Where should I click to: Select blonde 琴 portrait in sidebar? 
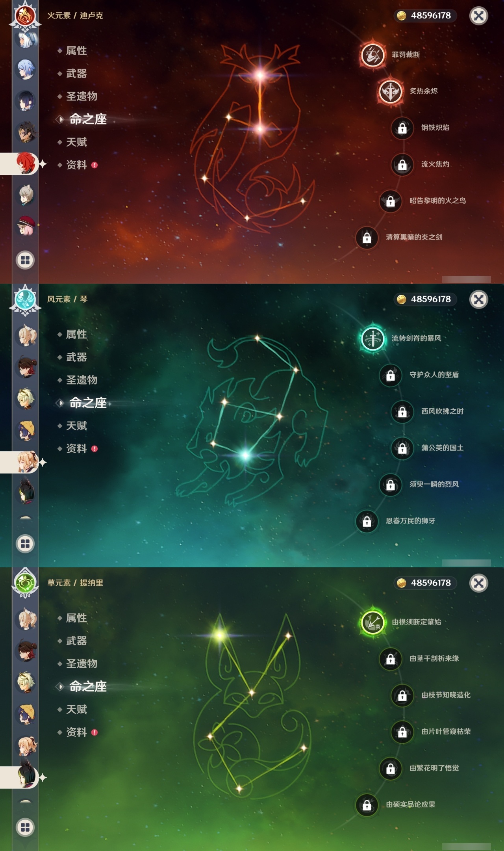[x=27, y=462]
